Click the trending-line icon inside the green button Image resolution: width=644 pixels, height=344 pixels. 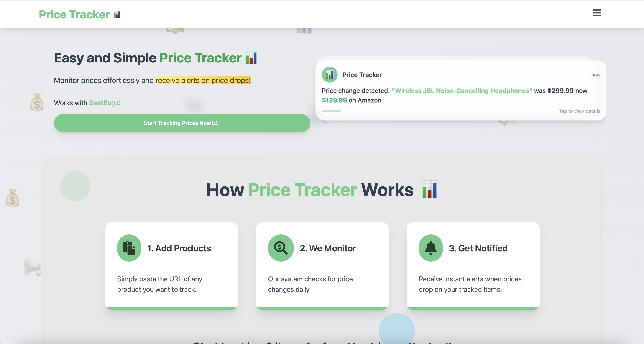(215, 123)
